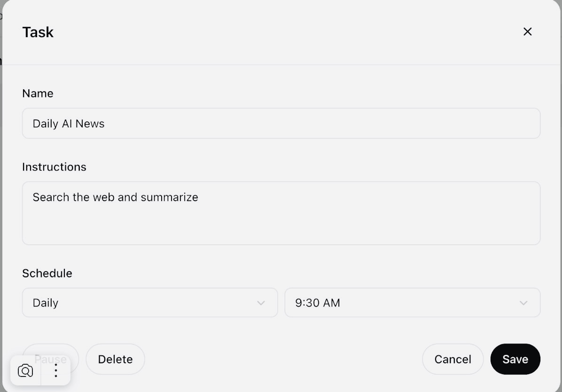
Task: Click the "Instructions" field label
Action: pyautogui.click(x=54, y=167)
